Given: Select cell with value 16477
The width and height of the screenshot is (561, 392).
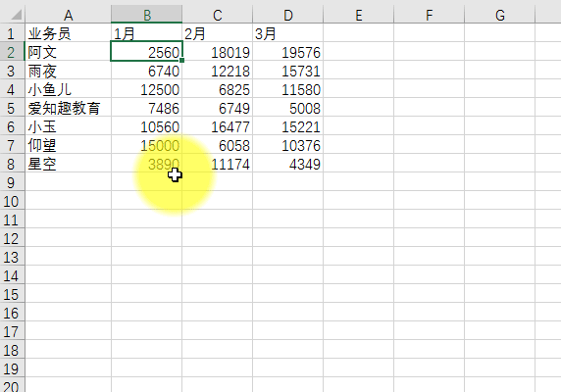Looking at the screenshot, I should click(x=217, y=126).
